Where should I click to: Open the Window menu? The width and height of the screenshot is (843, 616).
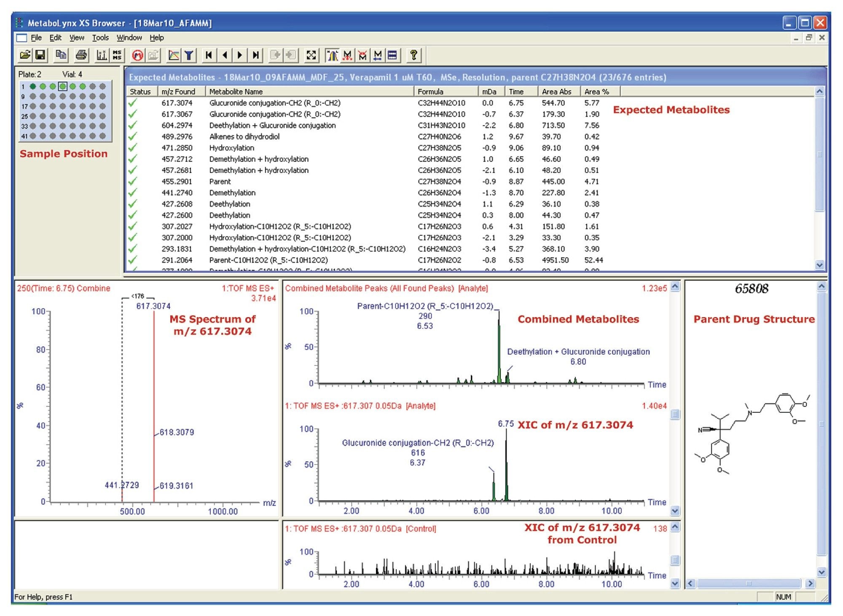click(129, 38)
